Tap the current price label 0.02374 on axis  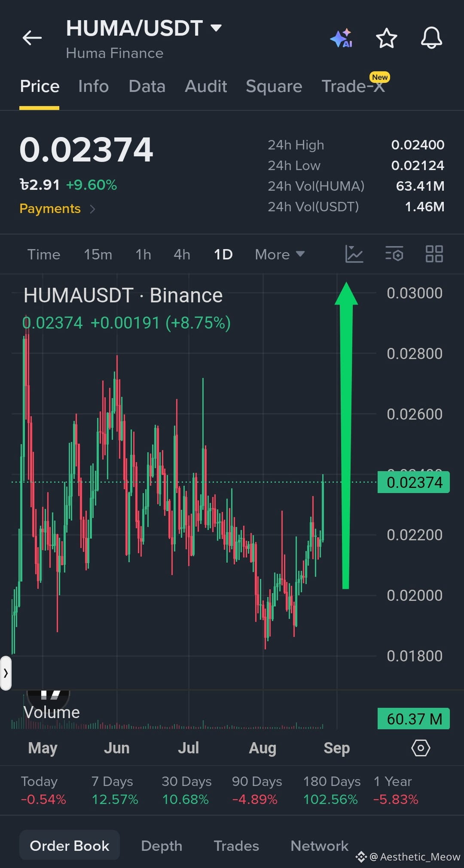[414, 482]
